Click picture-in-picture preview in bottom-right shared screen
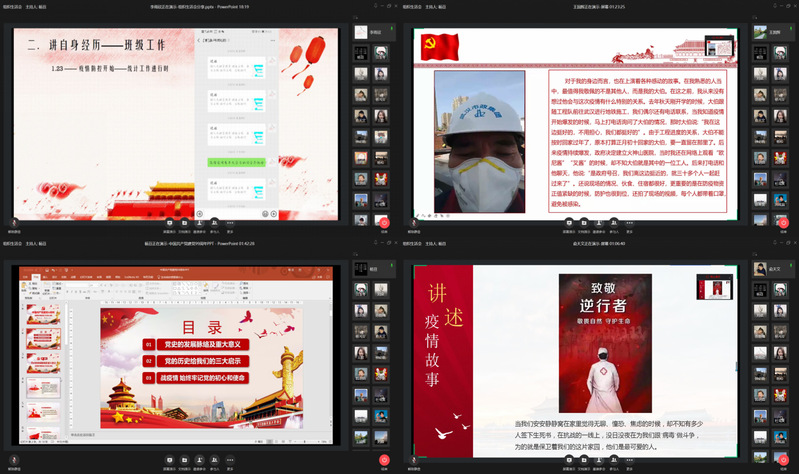Screen dimensions: 799x474 pos(714,287)
